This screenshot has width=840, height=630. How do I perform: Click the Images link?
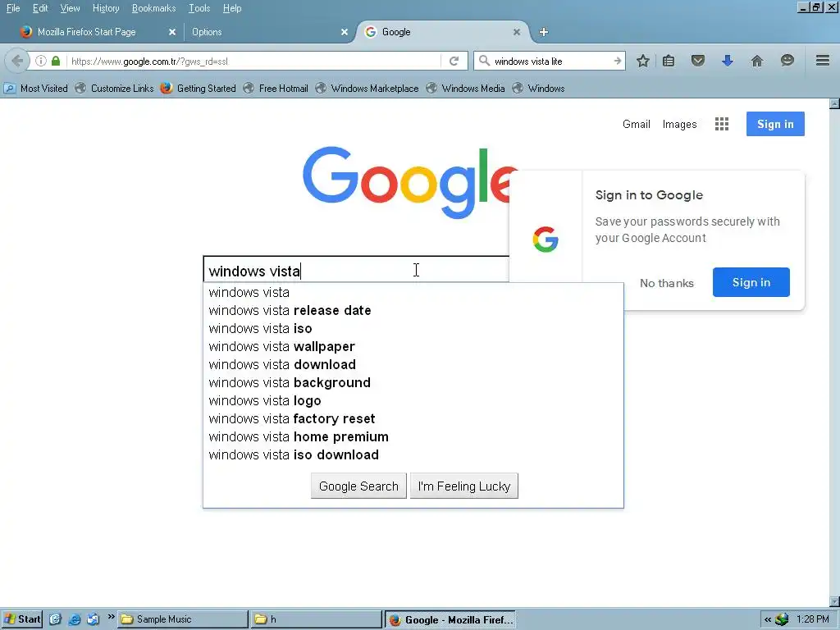(679, 125)
